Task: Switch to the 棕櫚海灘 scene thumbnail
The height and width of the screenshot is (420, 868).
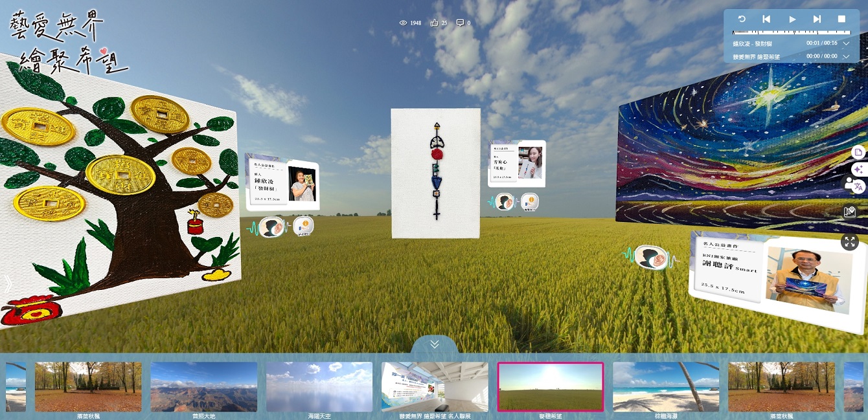Action: point(666,386)
